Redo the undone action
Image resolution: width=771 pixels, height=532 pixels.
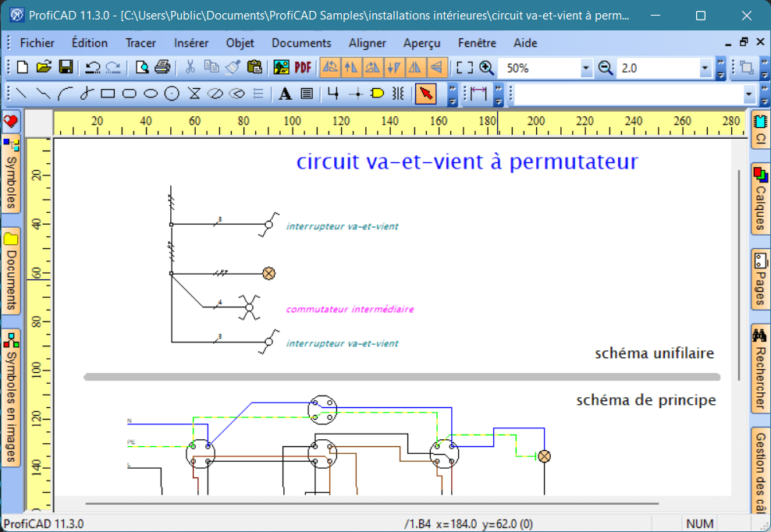[x=113, y=67]
